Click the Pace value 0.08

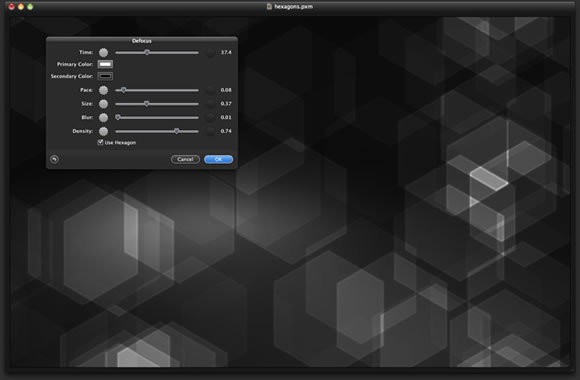point(226,90)
